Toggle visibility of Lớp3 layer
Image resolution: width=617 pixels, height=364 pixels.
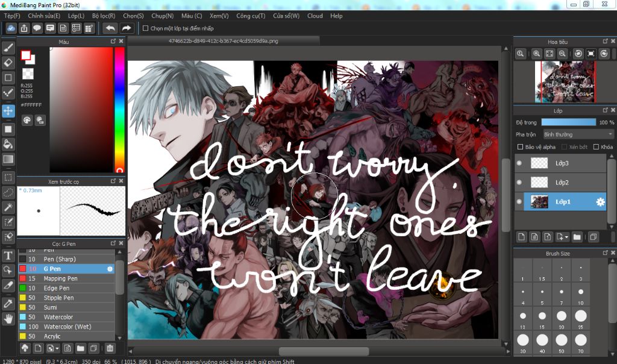click(519, 163)
